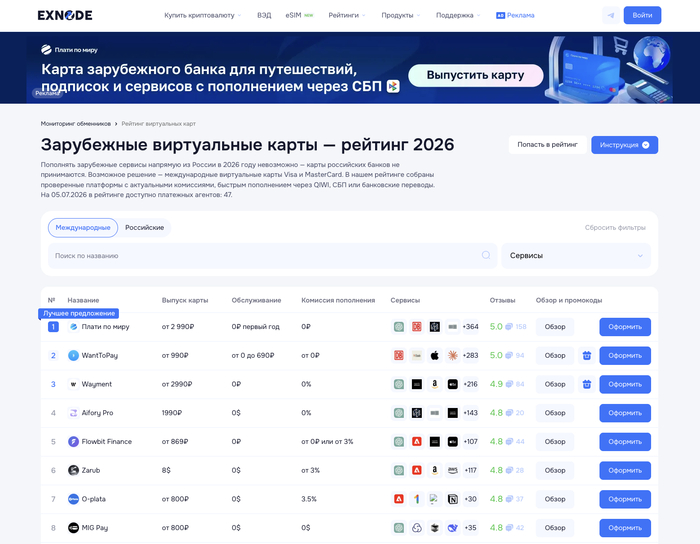This screenshot has height=544, width=700.
Task: Switch to the Российские filter
Action: point(144,228)
